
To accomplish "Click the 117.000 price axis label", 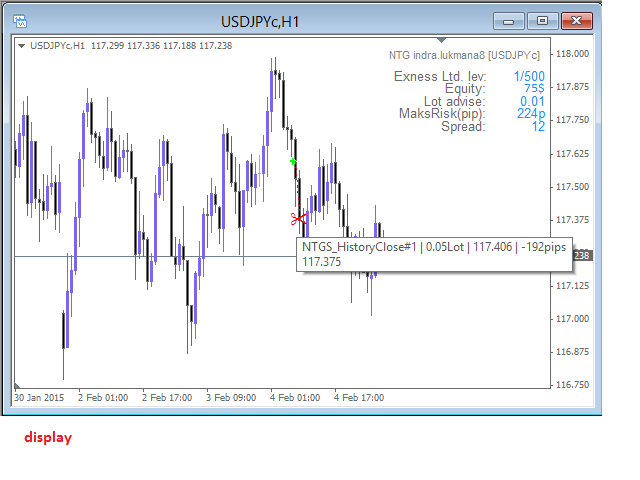I will 572,319.
